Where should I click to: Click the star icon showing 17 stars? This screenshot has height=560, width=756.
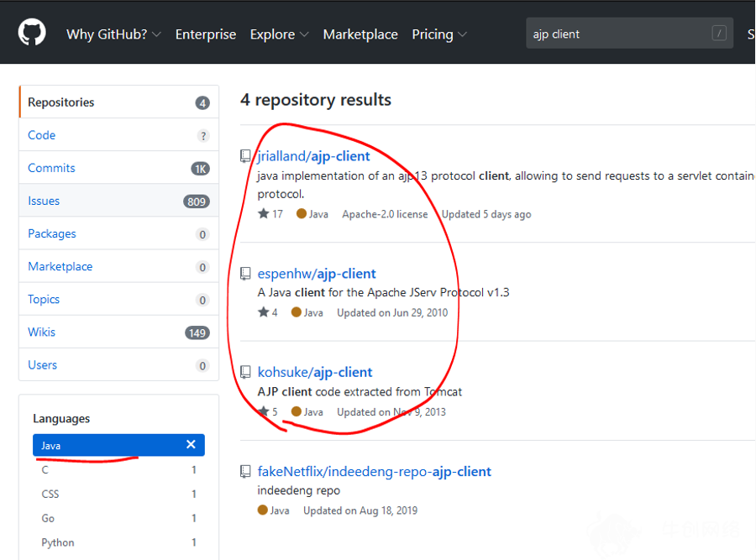263,213
